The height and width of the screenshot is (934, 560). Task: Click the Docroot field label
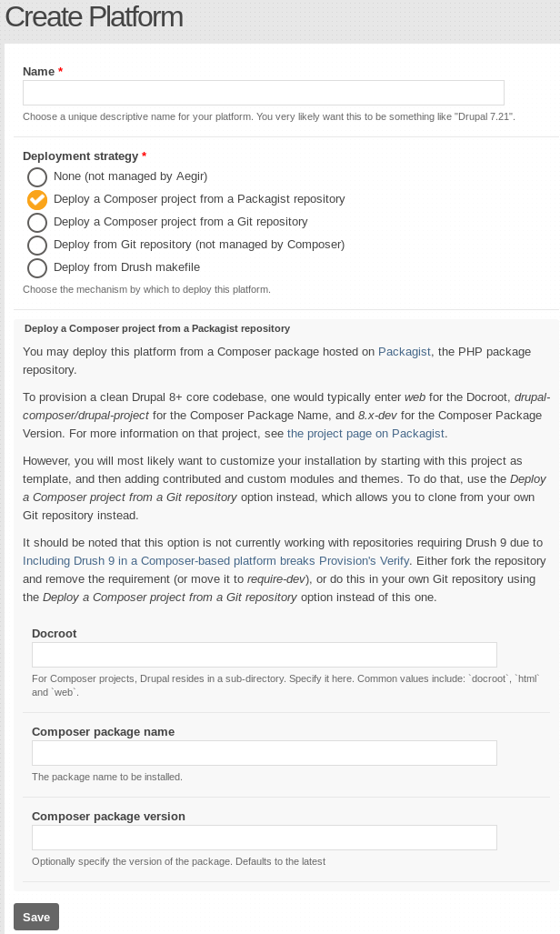tap(55, 633)
